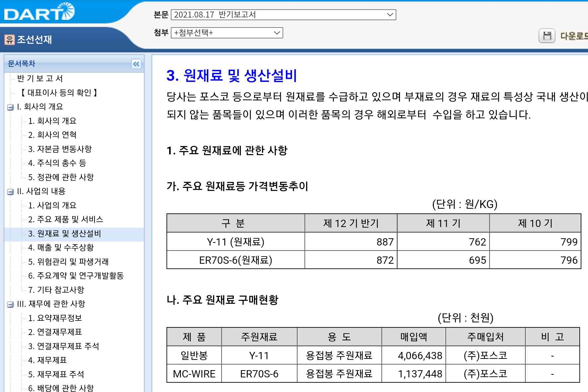The image size is (588, 392).
Task: Click the 1,137,448 purchase amount cell
Action: 414,374
